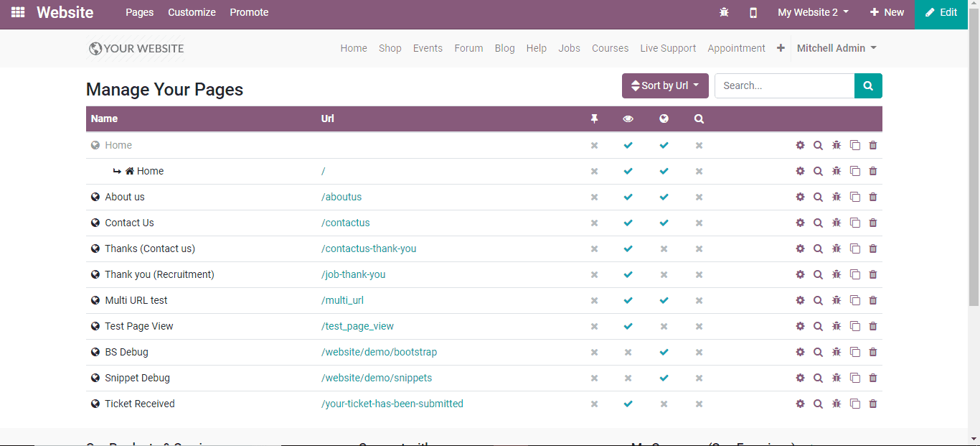Click the eye column header icon
Screen dimensions: 980x446
click(x=628, y=119)
